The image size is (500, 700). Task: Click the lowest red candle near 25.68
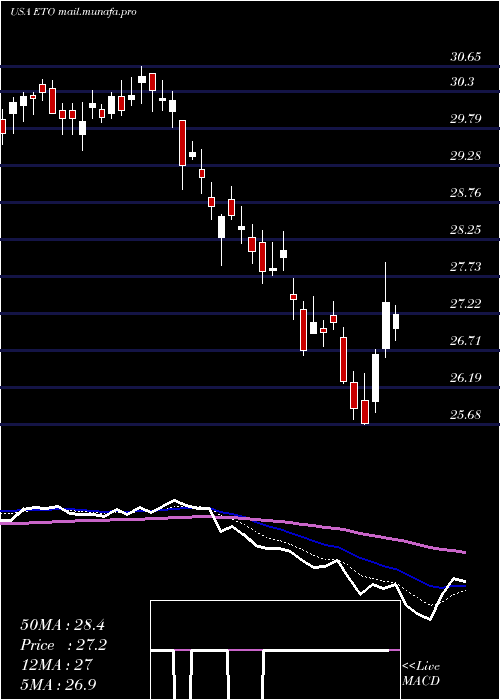click(365, 412)
